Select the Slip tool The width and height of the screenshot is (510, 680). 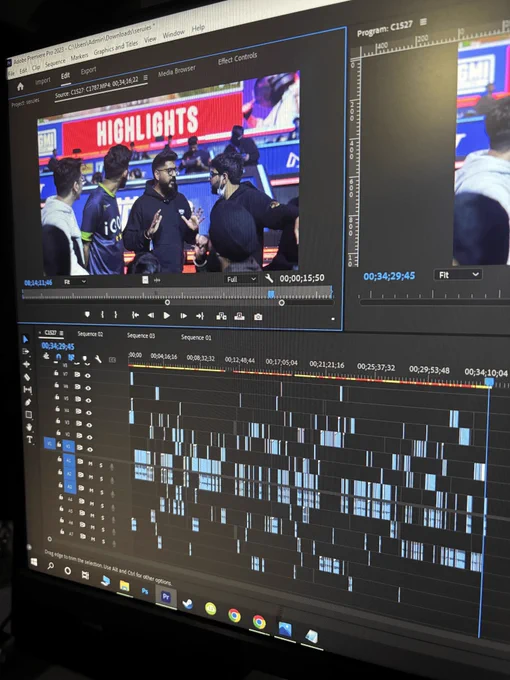(x=27, y=389)
